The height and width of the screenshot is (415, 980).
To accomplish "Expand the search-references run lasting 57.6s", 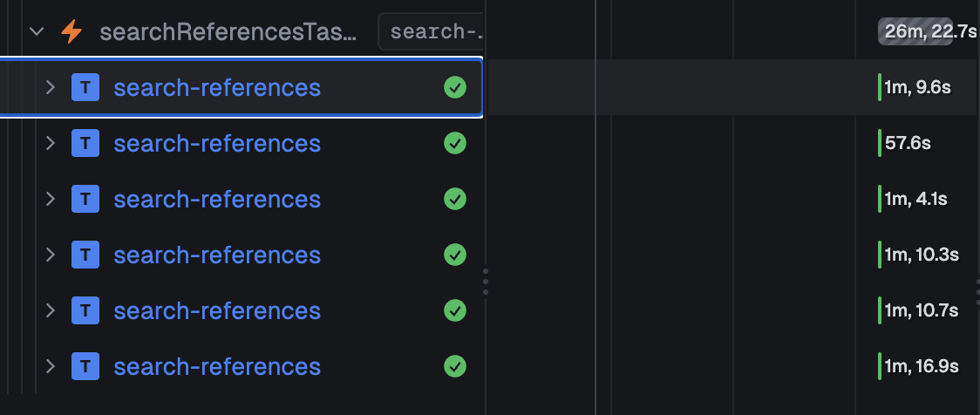I will click(x=51, y=143).
